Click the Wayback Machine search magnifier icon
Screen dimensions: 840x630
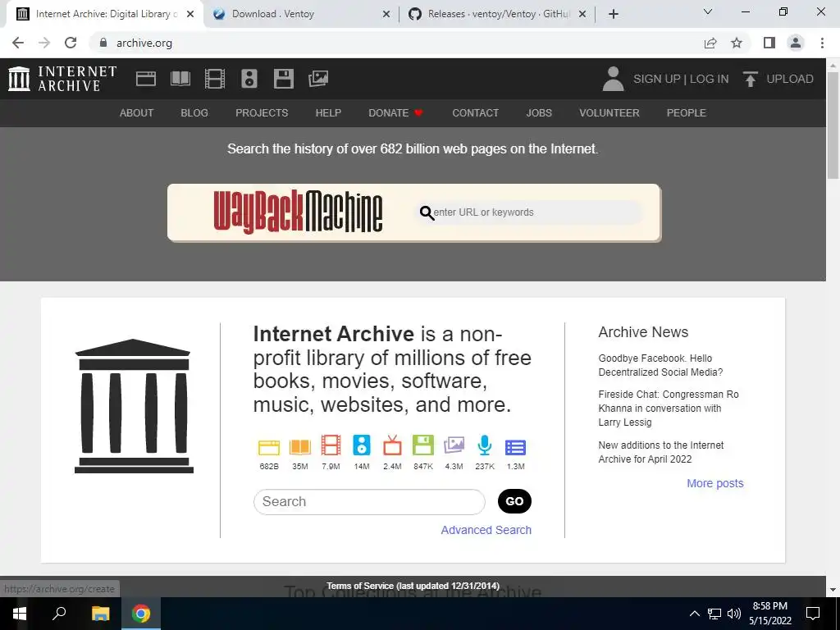tap(427, 212)
